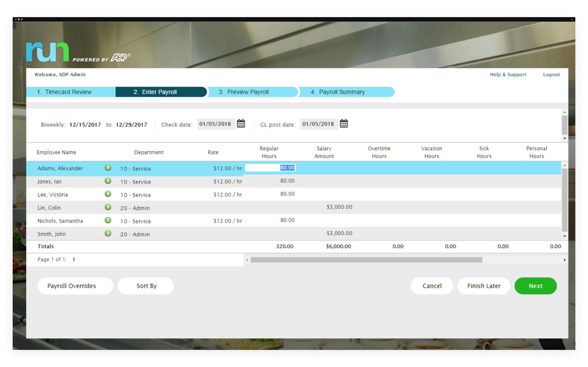588x367 pixels.
Task: Open Check date calendar picker
Action: [241, 124]
